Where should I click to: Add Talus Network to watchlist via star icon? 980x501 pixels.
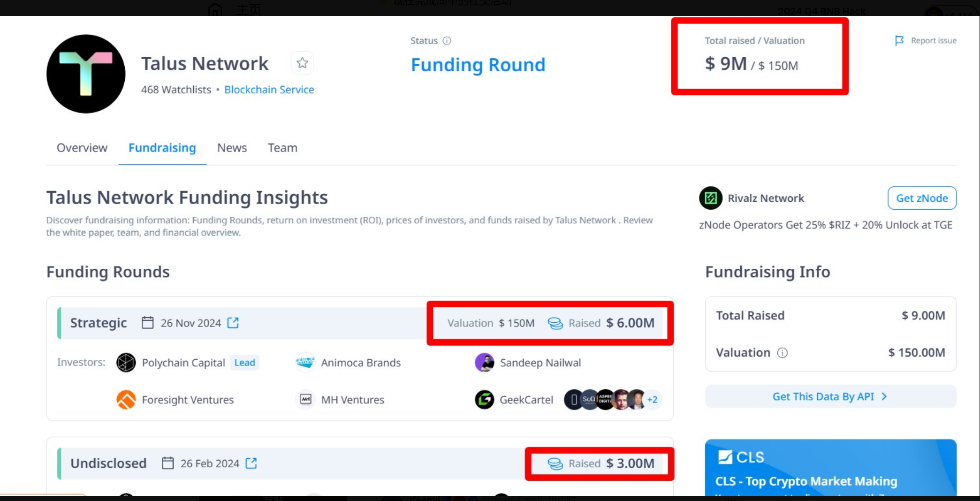302,63
